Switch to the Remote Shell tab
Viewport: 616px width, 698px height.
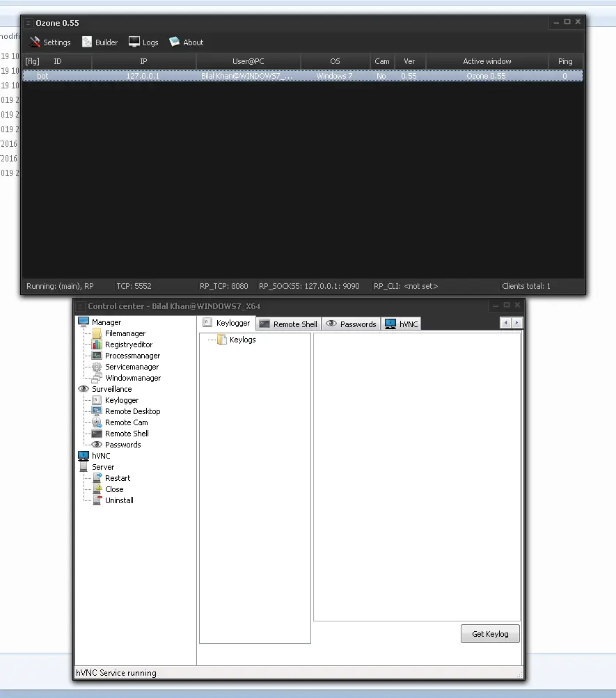point(288,324)
